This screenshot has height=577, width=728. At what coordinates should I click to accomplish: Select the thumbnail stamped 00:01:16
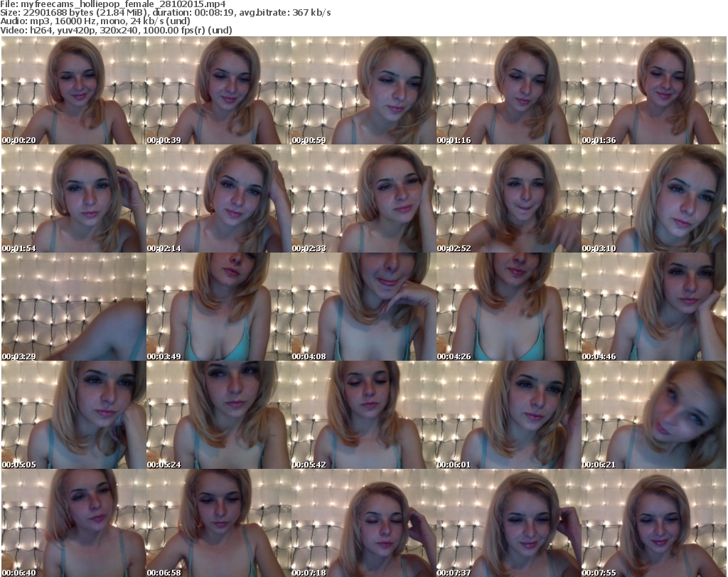coord(509,90)
